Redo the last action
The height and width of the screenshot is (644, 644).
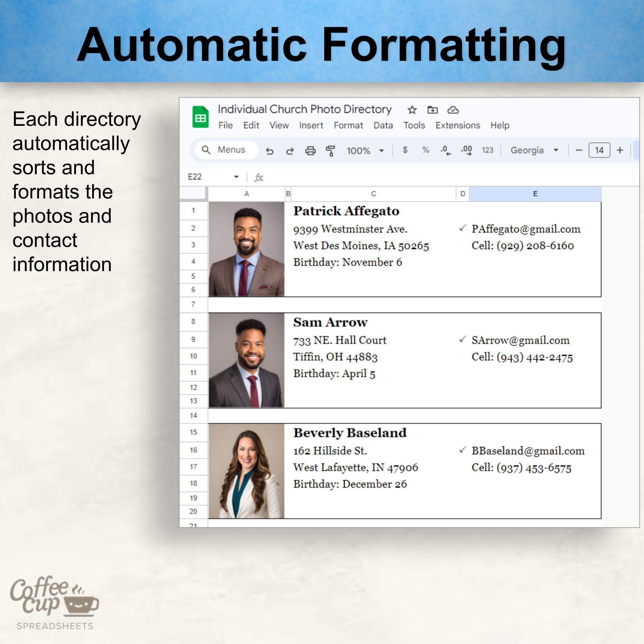[x=290, y=151]
